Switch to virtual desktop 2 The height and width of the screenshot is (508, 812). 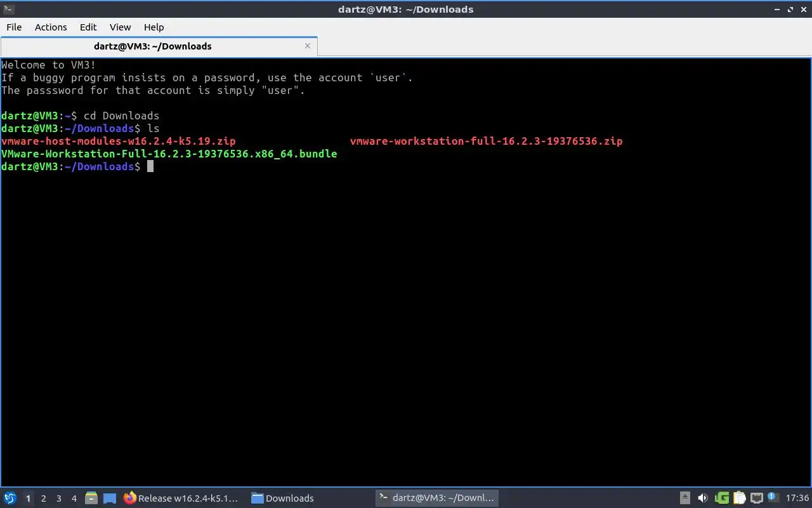coord(43,498)
